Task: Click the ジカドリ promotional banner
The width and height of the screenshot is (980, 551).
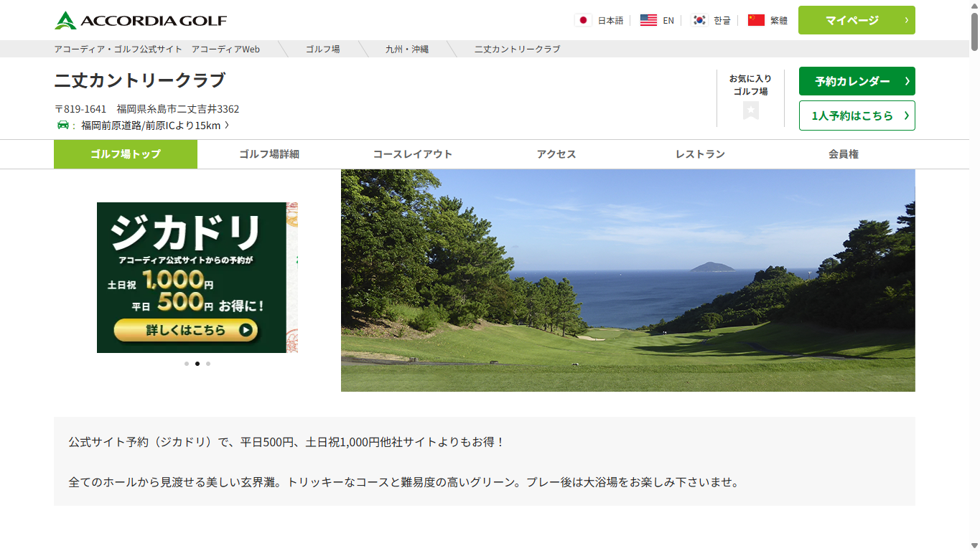Action: (192, 278)
